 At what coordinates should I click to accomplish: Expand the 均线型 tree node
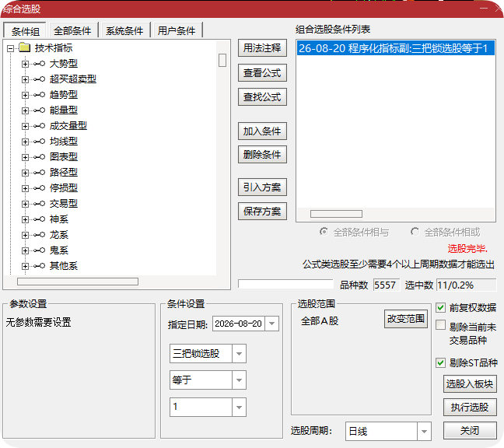(25, 142)
